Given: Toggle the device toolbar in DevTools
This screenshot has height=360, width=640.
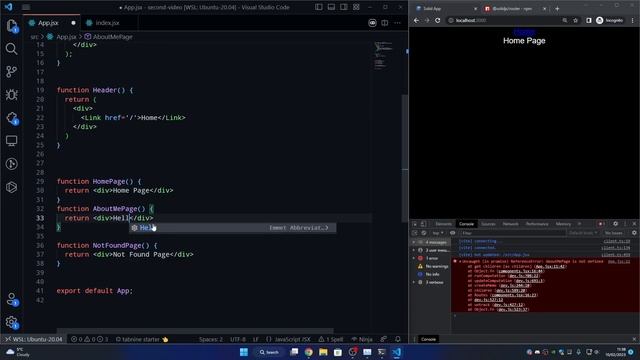Looking at the screenshot, I should 424,224.
